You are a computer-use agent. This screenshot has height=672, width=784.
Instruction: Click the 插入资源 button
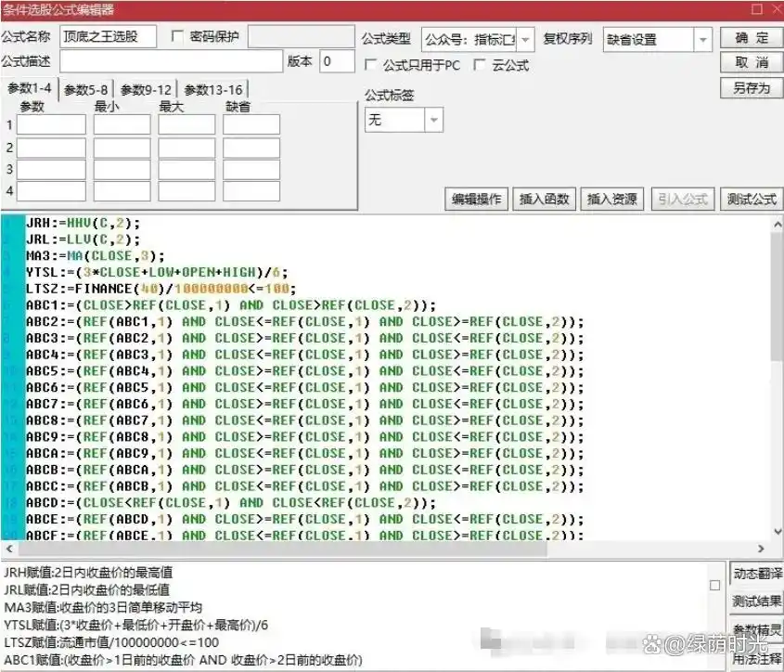pyautogui.click(x=612, y=200)
